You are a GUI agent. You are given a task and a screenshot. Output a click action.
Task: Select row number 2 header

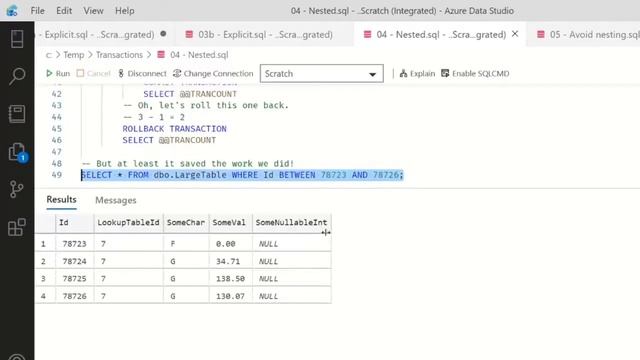tap(44, 261)
